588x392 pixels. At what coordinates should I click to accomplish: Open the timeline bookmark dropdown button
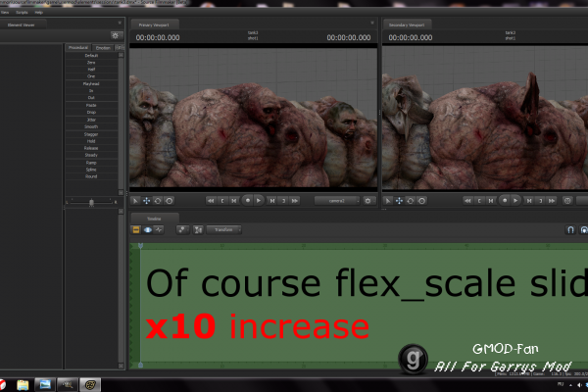pyautogui.click(x=182, y=229)
